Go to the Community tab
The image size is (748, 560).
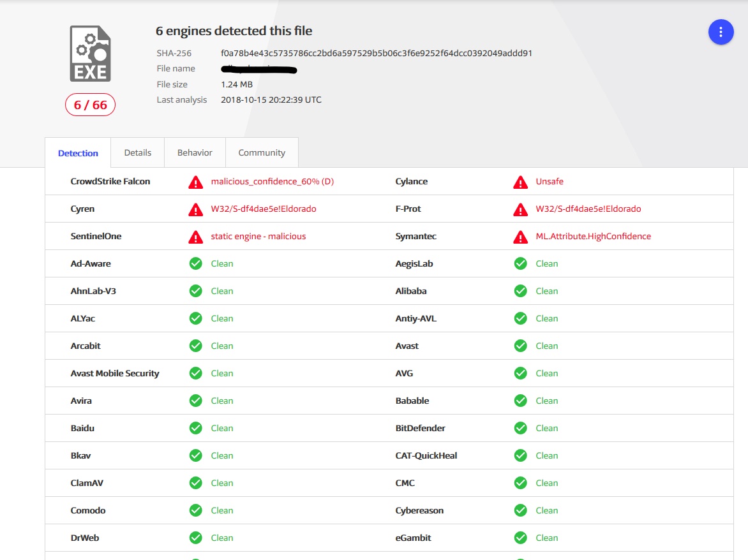pos(262,152)
